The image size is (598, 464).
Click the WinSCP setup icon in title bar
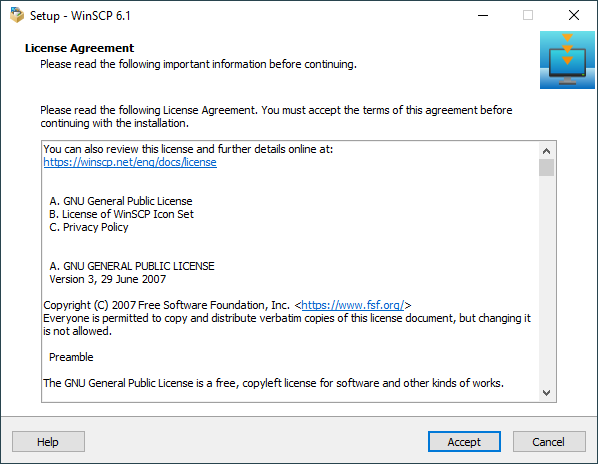pyautogui.click(x=17, y=16)
